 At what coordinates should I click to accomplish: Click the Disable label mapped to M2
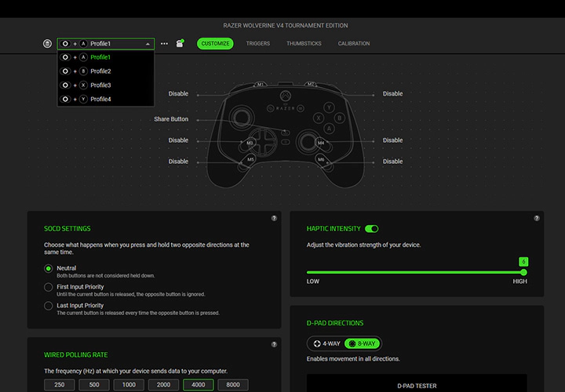(x=393, y=93)
